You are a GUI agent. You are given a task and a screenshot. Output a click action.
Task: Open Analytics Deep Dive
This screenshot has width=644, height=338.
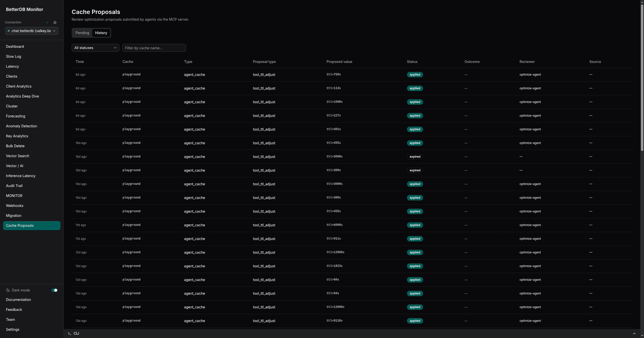coord(31,96)
